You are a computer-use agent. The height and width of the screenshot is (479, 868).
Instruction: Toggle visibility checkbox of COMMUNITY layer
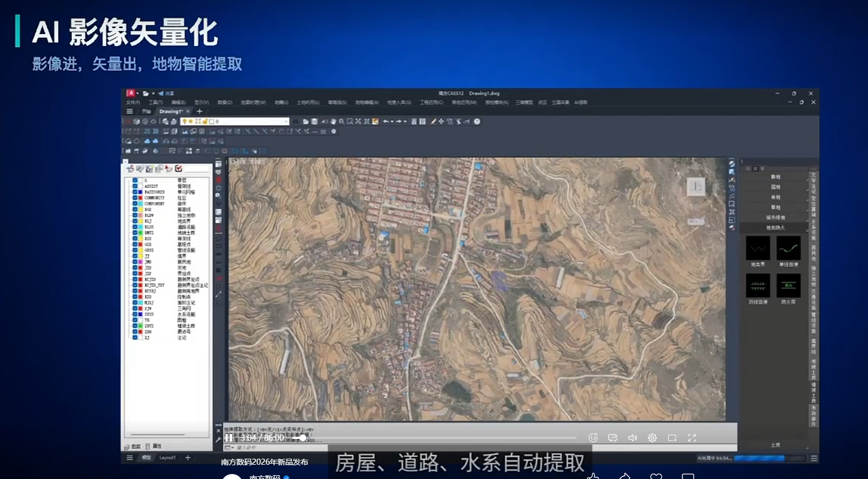135,198
